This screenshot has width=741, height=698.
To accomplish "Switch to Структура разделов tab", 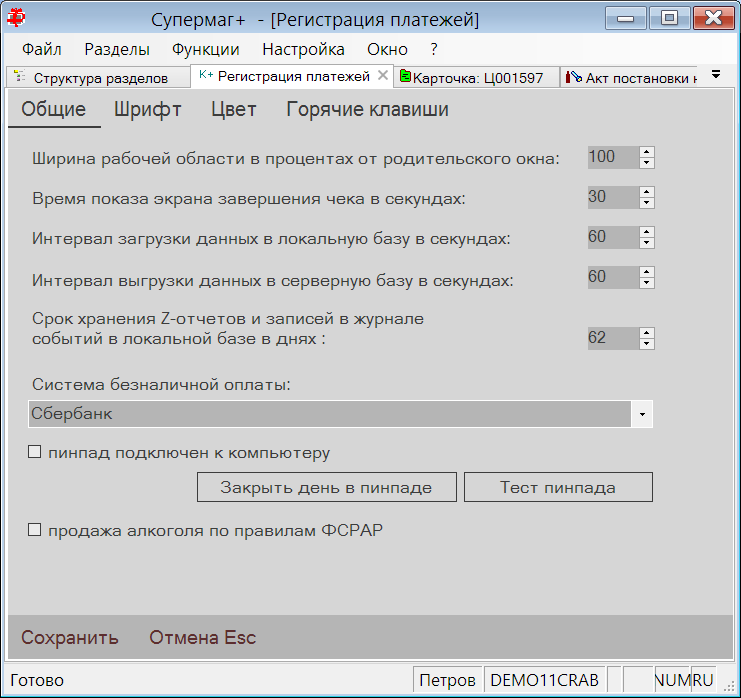I will click(x=98, y=78).
